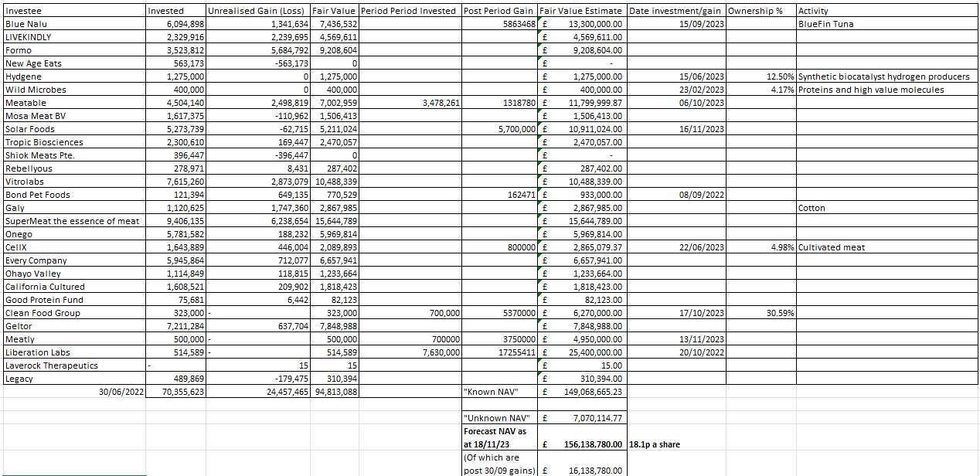Click the 'Mosa Meat BV' cell
Screen dimensions: 980x476
pyautogui.click(x=74, y=116)
